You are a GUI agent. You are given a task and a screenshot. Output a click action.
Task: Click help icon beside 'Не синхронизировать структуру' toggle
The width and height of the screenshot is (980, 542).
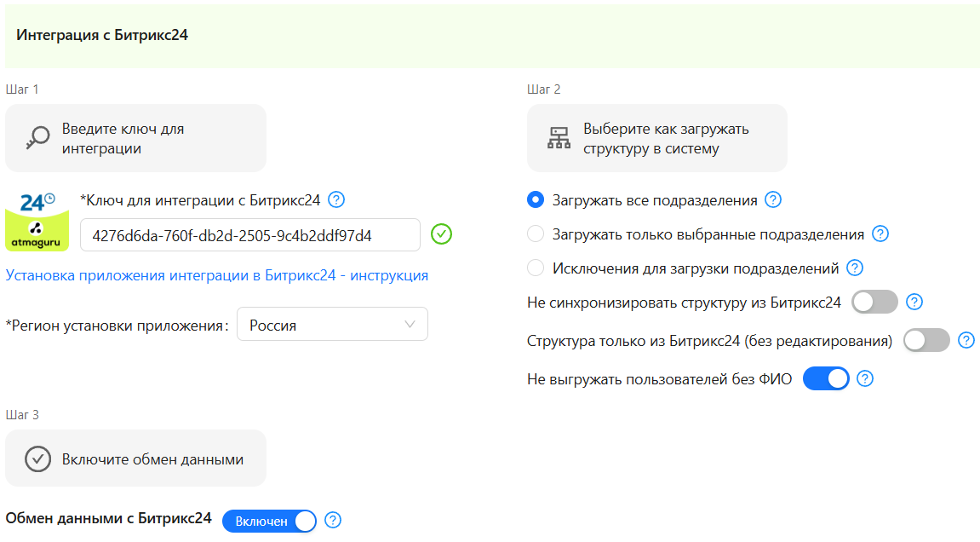click(914, 303)
